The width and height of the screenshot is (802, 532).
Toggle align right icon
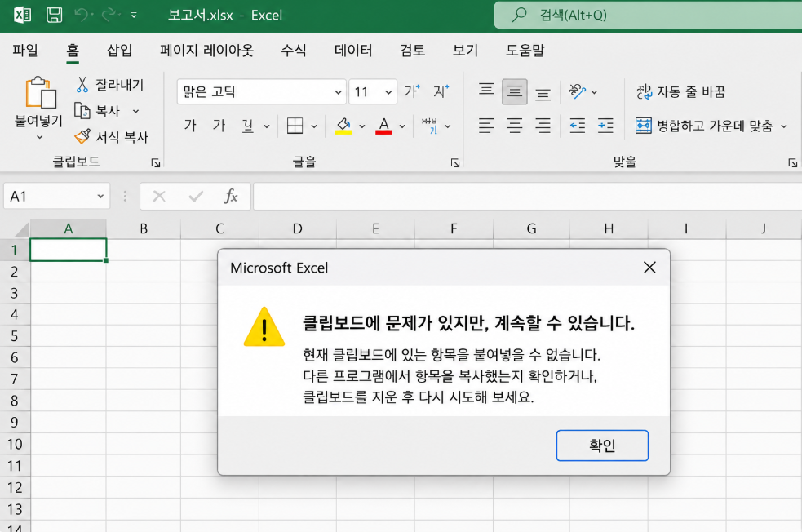(543, 126)
